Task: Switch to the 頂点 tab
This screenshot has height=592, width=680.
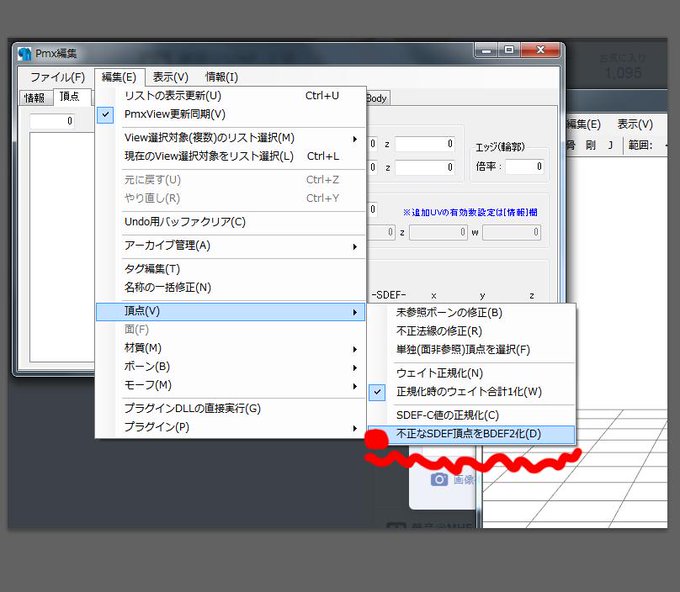Action: coord(70,96)
